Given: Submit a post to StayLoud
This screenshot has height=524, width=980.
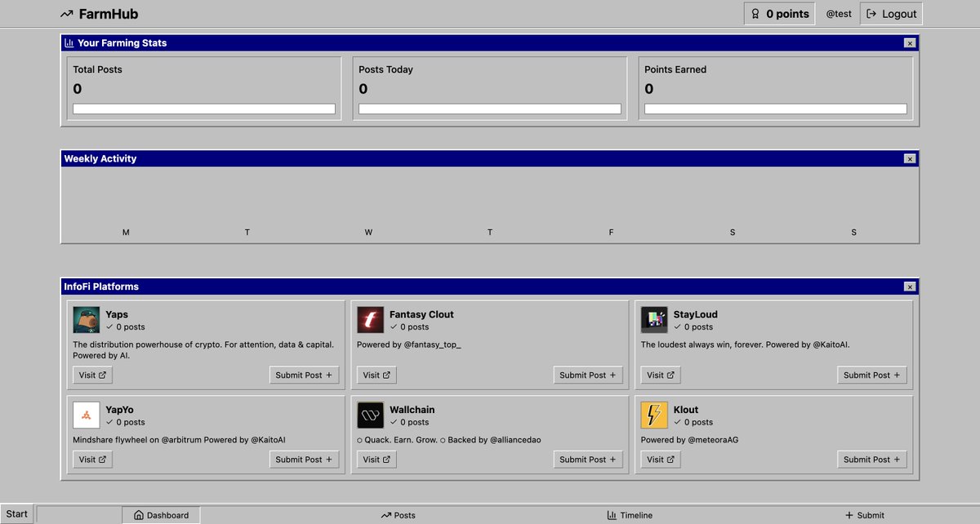Looking at the screenshot, I should (x=872, y=375).
